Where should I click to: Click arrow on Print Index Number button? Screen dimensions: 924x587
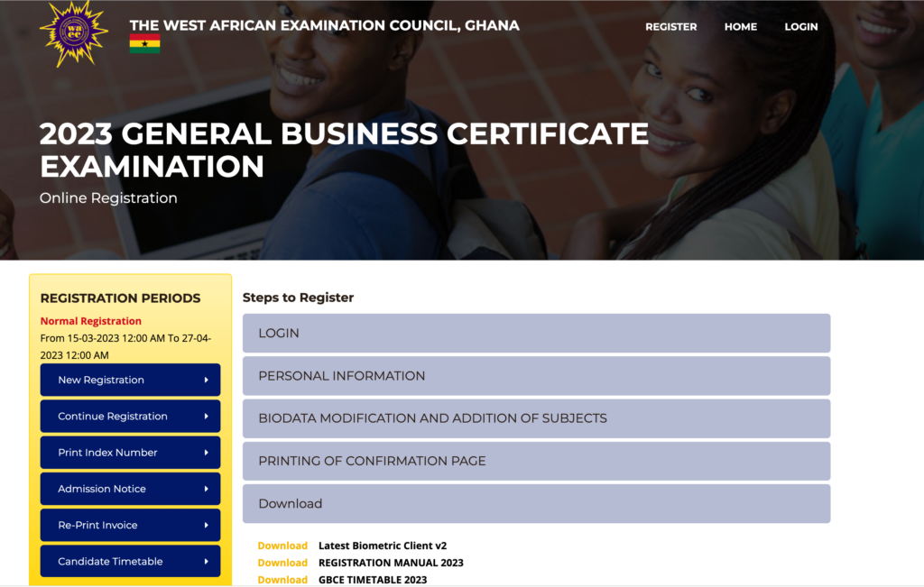(x=207, y=453)
